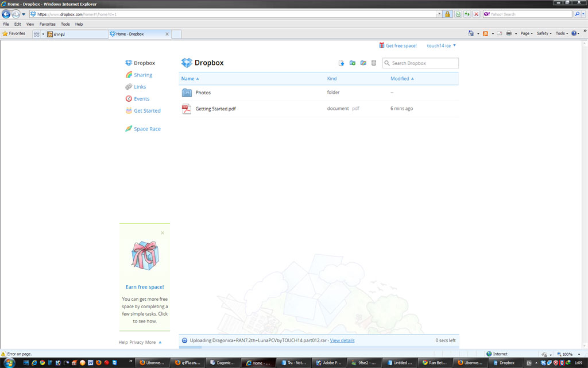
Task: Open the 100% zoom level control
Action: [569, 354]
